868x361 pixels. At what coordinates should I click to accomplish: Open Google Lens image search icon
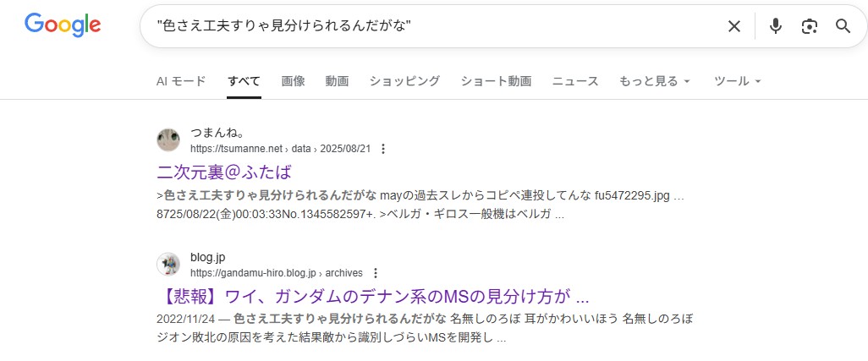pos(810,26)
